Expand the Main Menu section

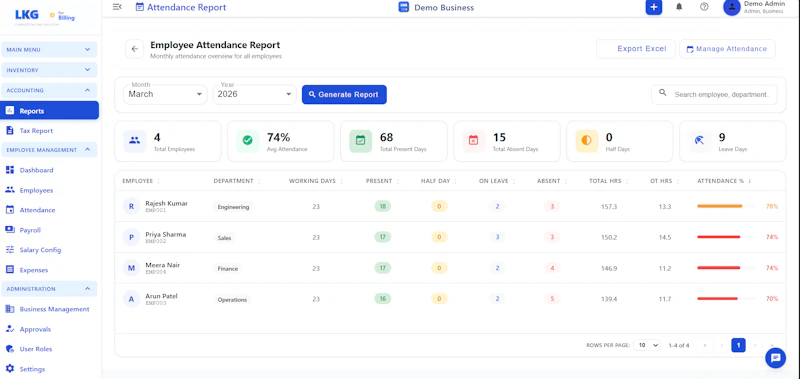(49, 49)
